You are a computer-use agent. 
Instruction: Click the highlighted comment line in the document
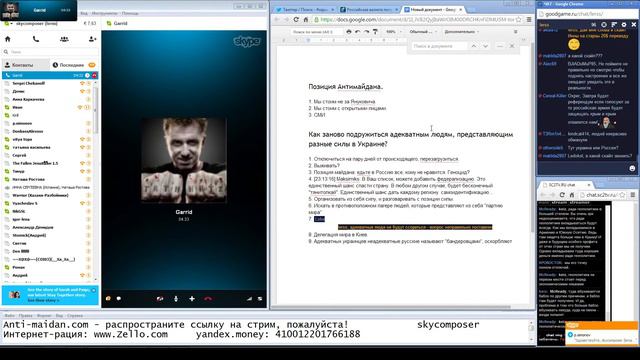[415, 227]
